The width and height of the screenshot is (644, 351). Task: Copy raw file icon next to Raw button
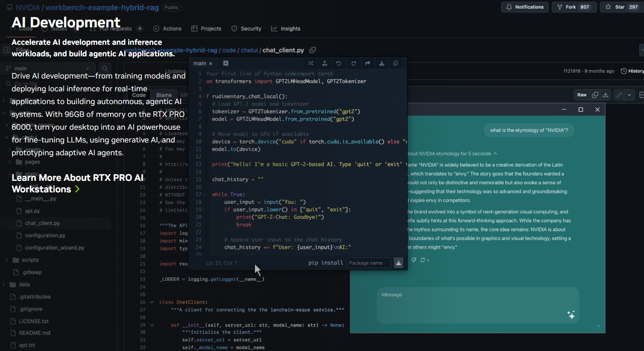(x=595, y=95)
